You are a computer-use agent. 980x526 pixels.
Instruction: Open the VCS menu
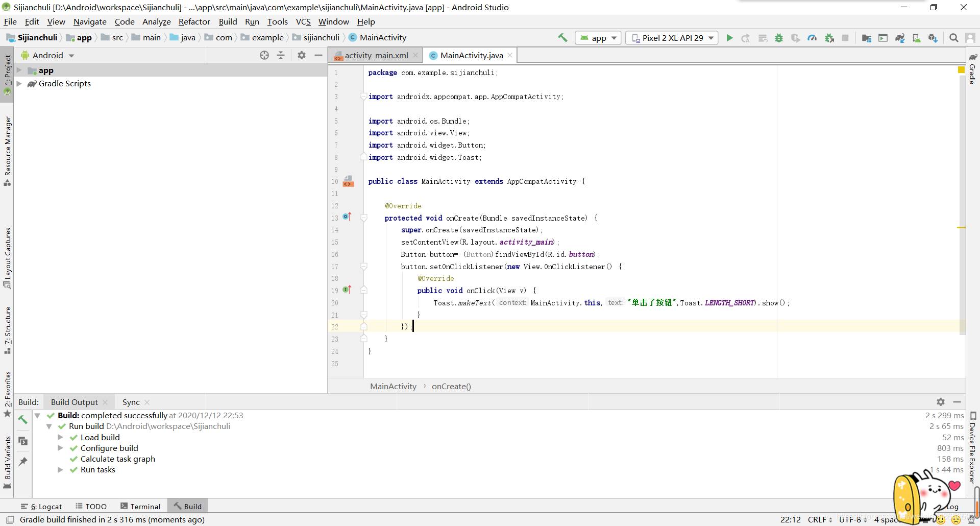pos(303,22)
